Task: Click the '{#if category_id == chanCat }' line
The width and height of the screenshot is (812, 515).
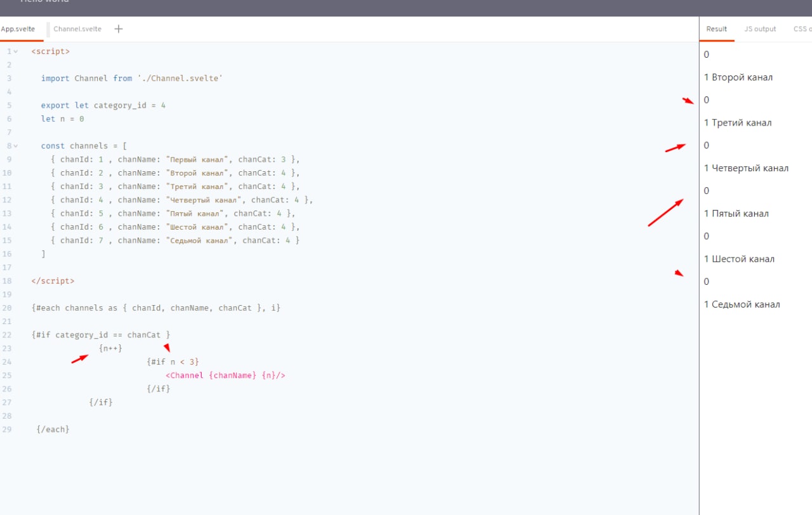Action: click(x=101, y=334)
